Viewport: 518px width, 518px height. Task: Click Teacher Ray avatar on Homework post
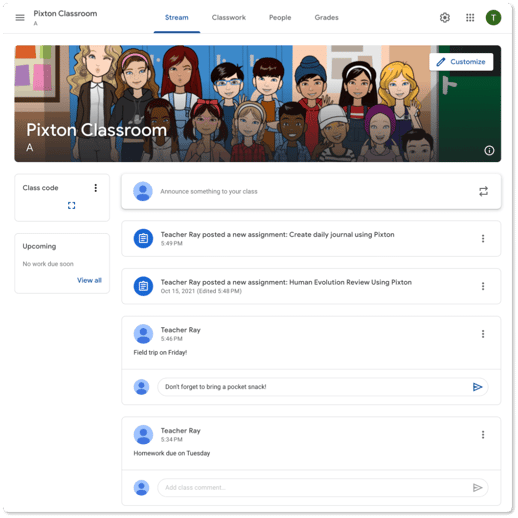143,434
